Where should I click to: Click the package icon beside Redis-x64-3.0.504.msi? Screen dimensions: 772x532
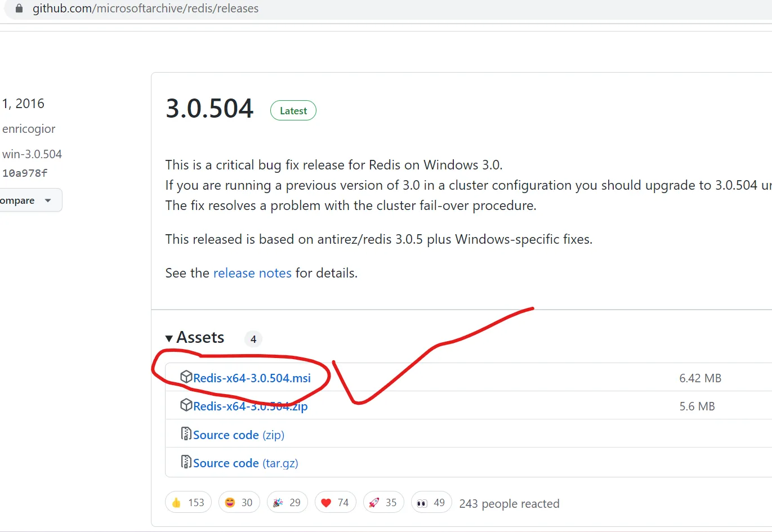pyautogui.click(x=186, y=377)
